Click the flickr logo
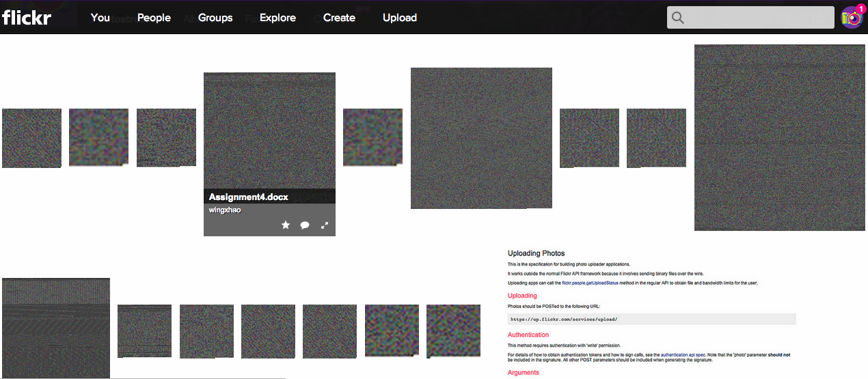This screenshot has height=379, width=868. click(26, 18)
